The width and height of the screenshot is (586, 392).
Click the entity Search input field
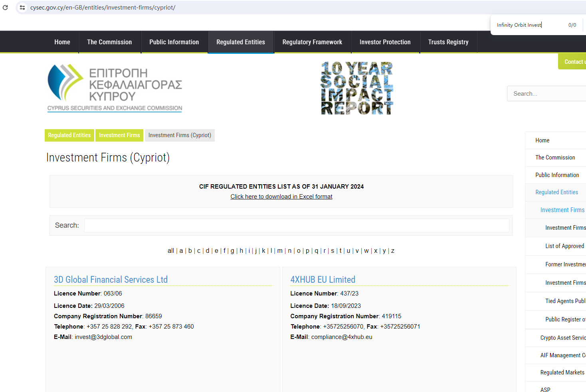pos(296,225)
